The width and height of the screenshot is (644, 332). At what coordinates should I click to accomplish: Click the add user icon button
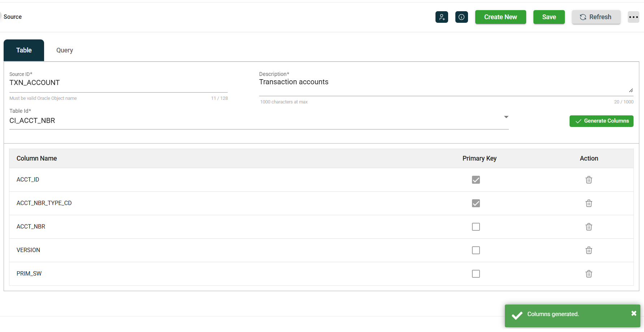tap(442, 17)
